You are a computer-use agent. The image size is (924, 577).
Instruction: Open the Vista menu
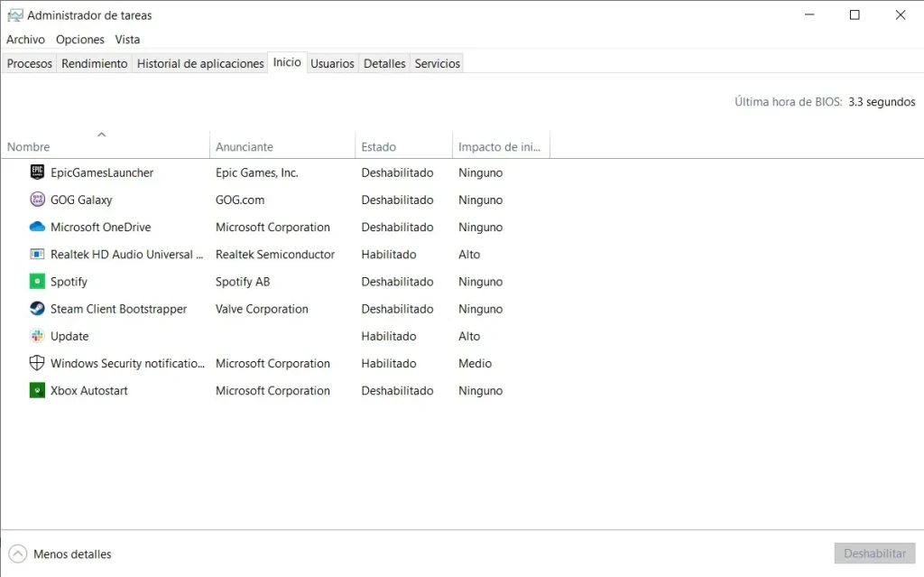coord(127,40)
